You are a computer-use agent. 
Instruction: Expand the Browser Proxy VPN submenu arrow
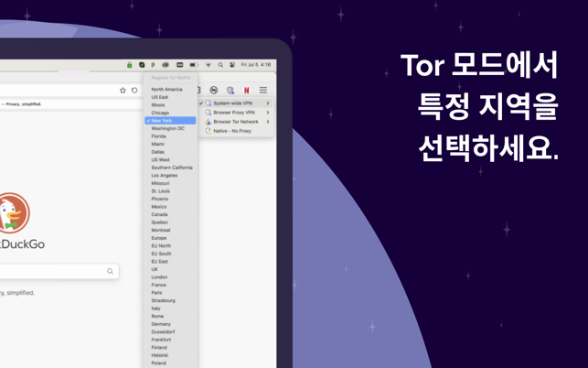point(268,113)
